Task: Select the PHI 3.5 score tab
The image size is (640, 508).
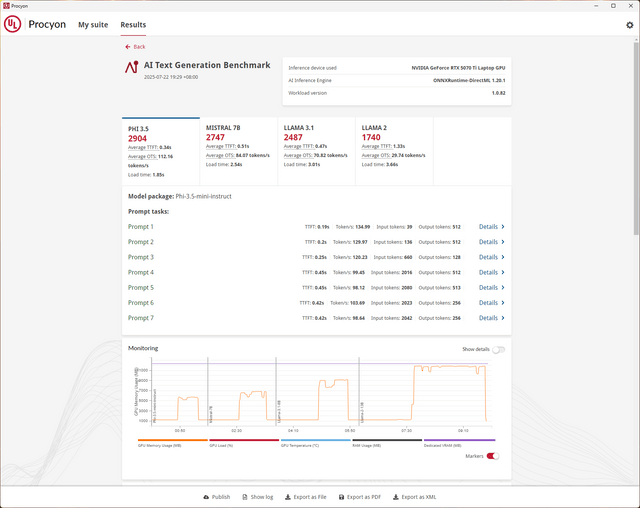Action: coord(161,151)
